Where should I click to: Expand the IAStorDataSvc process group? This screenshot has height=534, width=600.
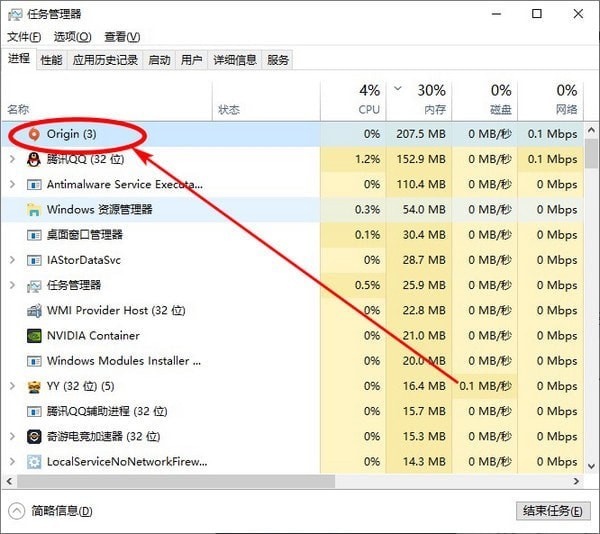pos(12,260)
